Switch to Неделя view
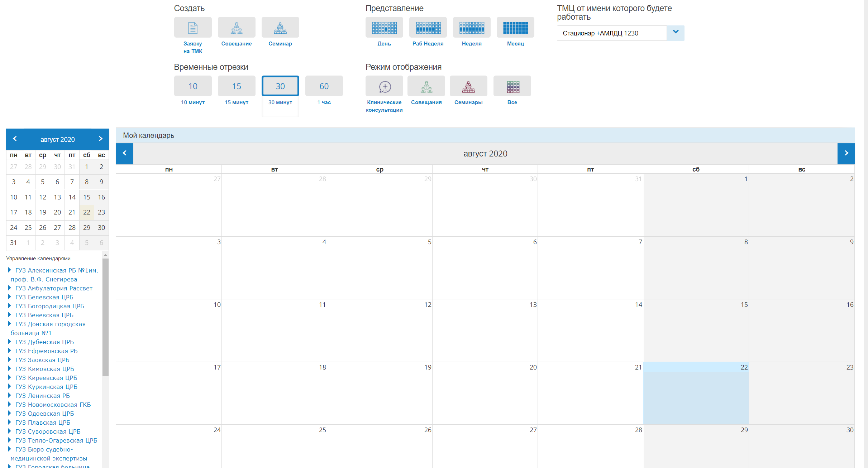The width and height of the screenshot is (868, 468). click(472, 28)
